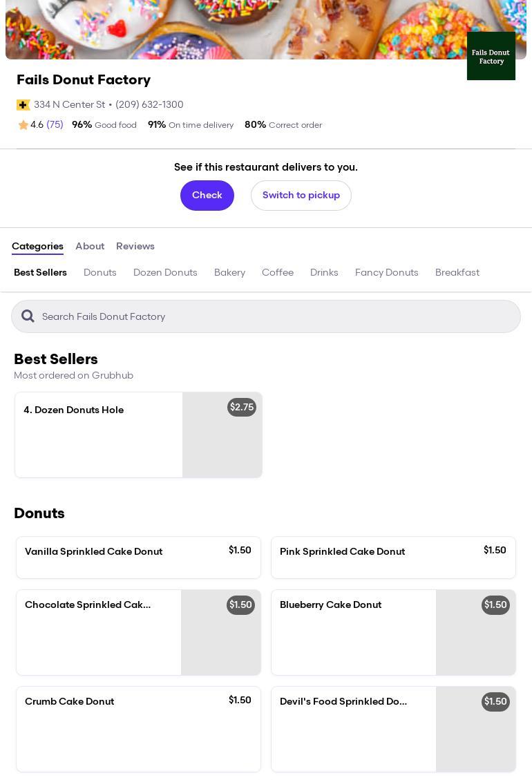
Task: Click the yellow plus badge icon
Action: point(23,105)
